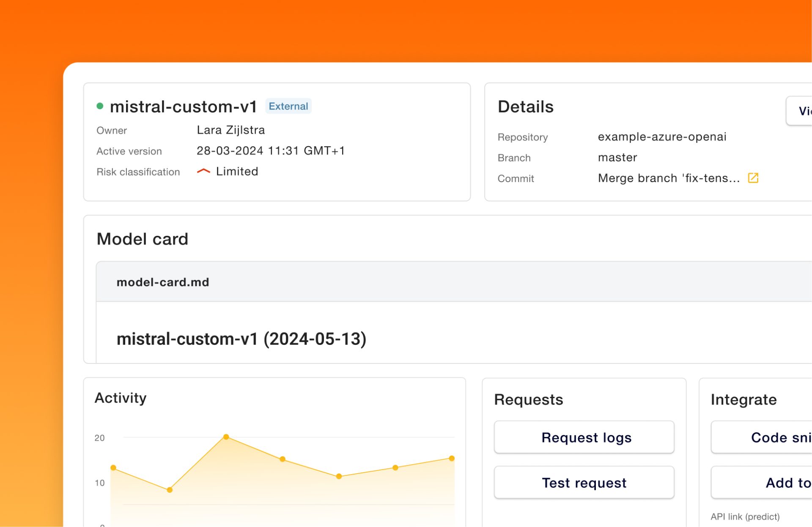The height and width of the screenshot is (527, 812).
Task: Click the Requests section heading
Action: click(529, 399)
